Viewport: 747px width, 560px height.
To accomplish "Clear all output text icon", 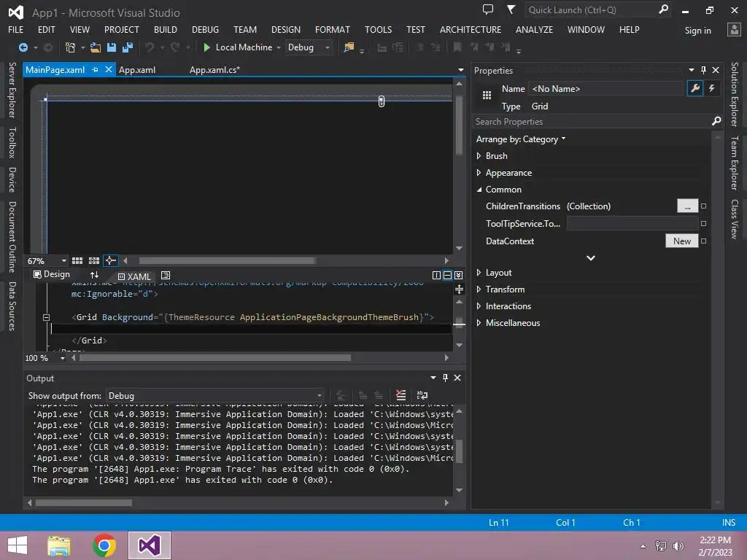I will 401,395.
